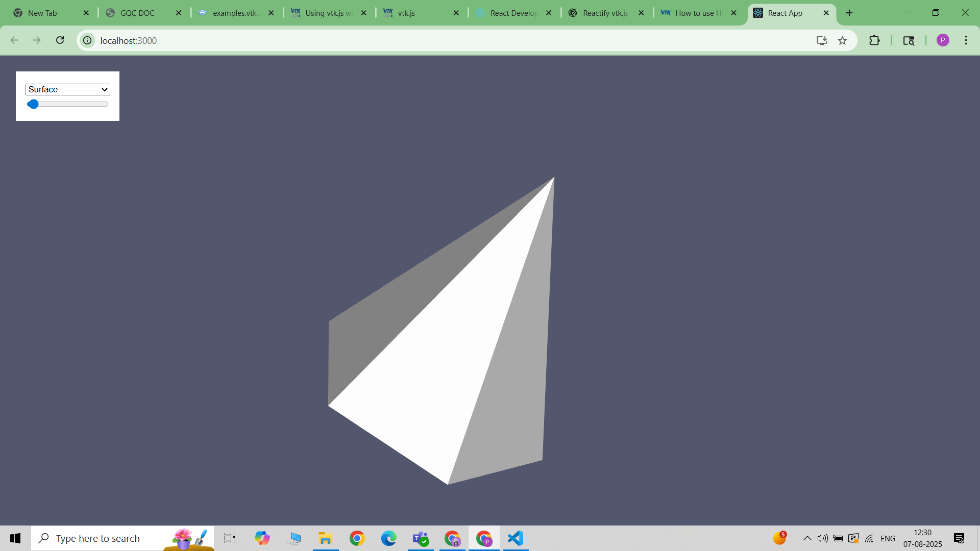The width and height of the screenshot is (980, 551).
Task: Close the Using vtk.js tab
Action: [x=363, y=13]
